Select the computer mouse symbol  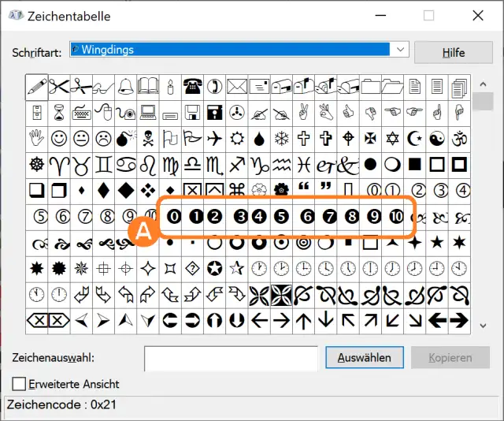(x=103, y=113)
